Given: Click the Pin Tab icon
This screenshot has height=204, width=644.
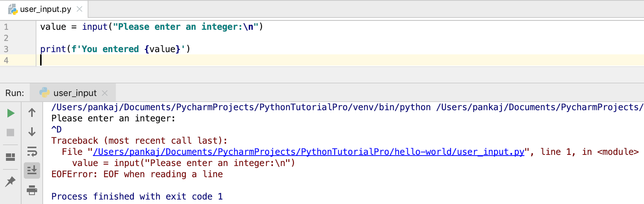Looking at the screenshot, I should tap(10, 181).
